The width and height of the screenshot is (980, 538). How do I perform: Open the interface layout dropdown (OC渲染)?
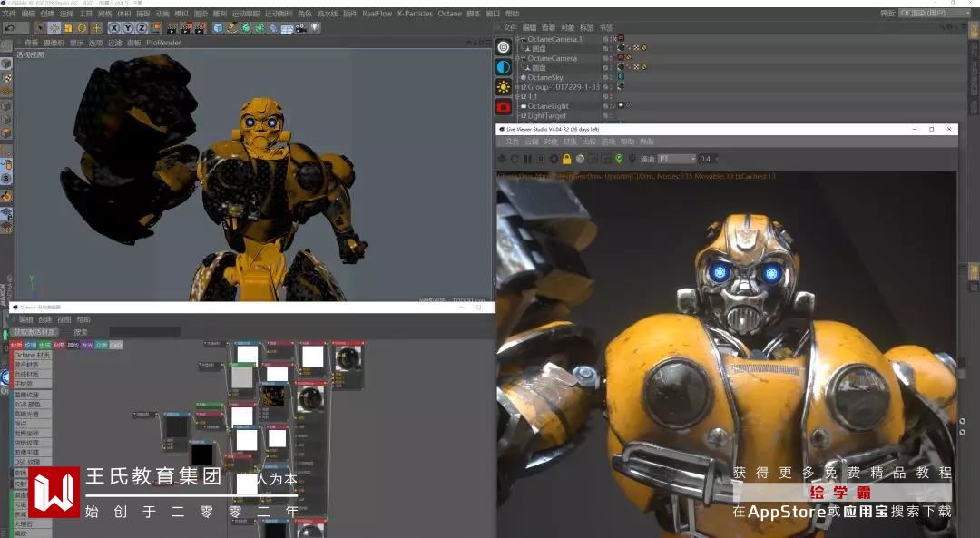tap(935, 13)
